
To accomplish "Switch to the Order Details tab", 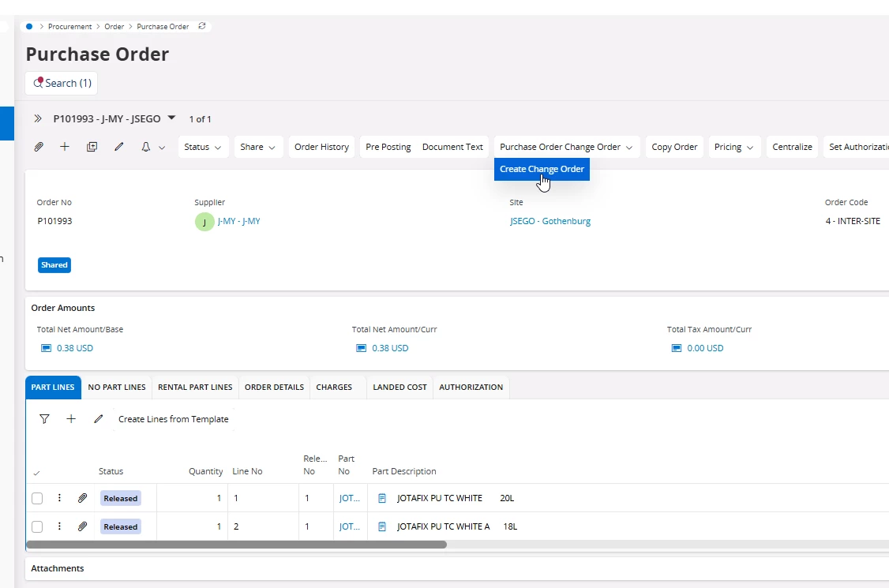I will click(274, 387).
